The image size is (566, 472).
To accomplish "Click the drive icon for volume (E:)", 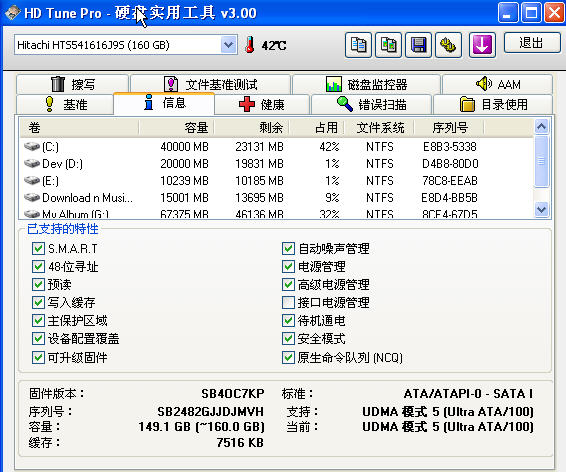I will pyautogui.click(x=32, y=180).
